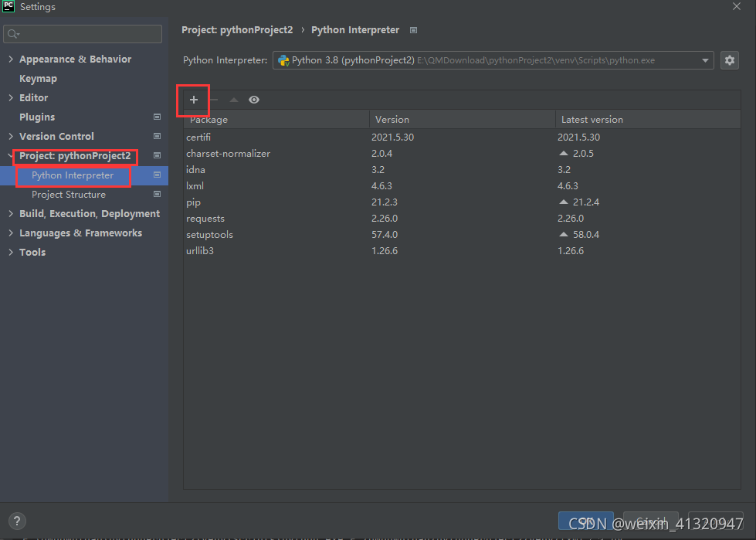Screen dimensions: 756x540
Task: Toggle the show early releases eye icon
Action: [x=254, y=100]
